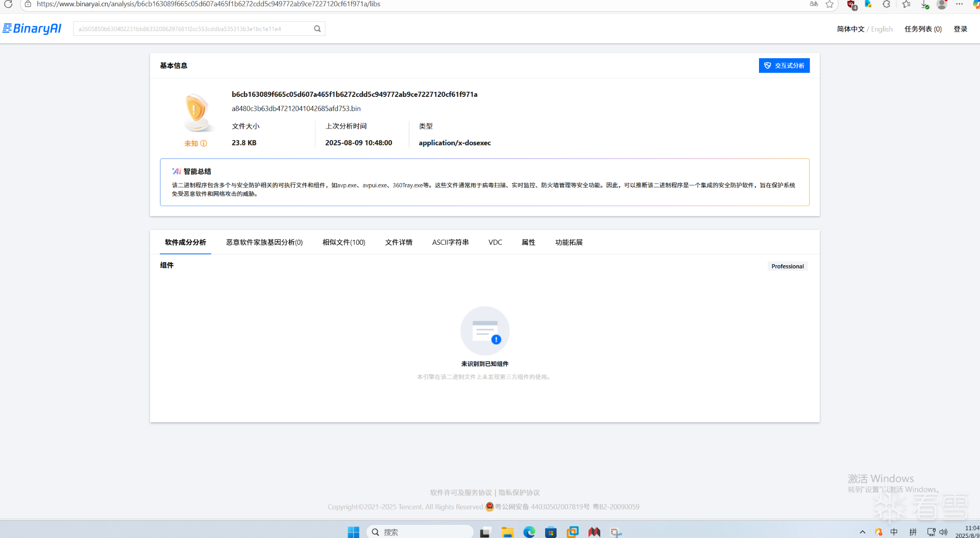Viewport: 980px width, 538px height.
Task: Click the network tray icon
Action: click(x=932, y=532)
